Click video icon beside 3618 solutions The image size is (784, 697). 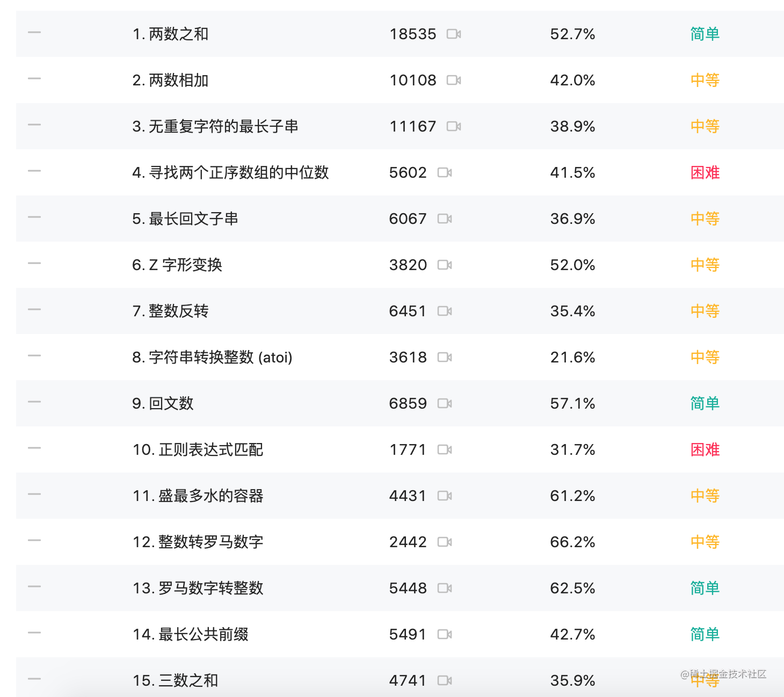pyautogui.click(x=445, y=357)
